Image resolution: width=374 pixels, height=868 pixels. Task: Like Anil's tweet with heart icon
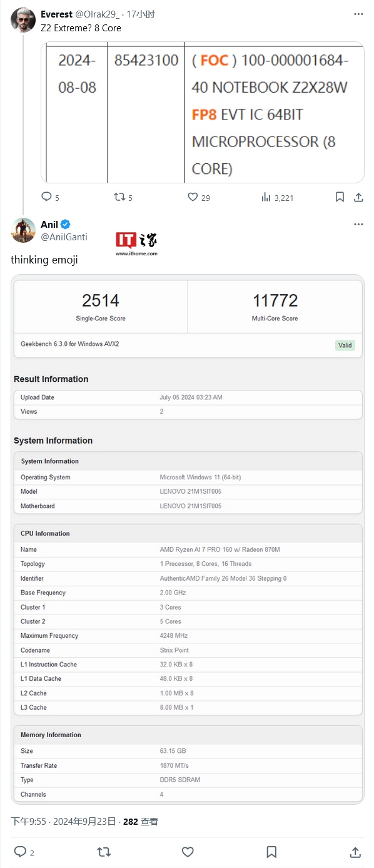(188, 852)
